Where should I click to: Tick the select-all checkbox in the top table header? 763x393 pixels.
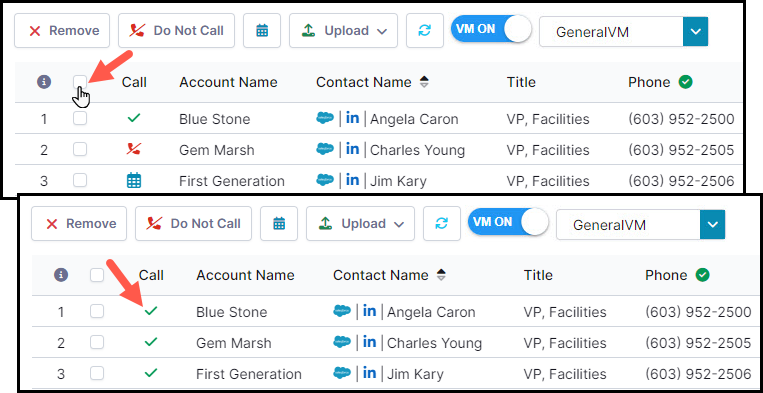80,82
